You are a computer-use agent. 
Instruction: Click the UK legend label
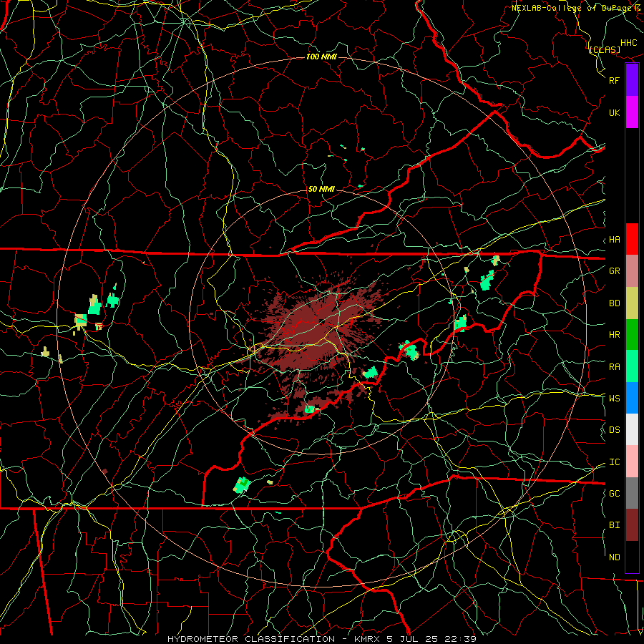(x=615, y=113)
